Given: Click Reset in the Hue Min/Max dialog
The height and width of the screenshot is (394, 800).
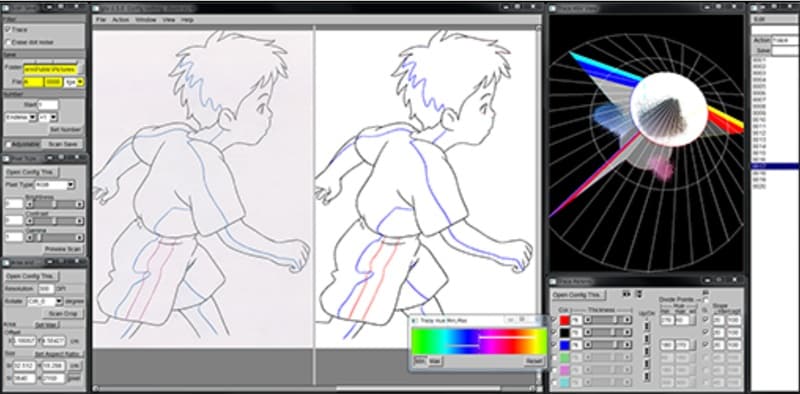Looking at the screenshot, I should [533, 361].
